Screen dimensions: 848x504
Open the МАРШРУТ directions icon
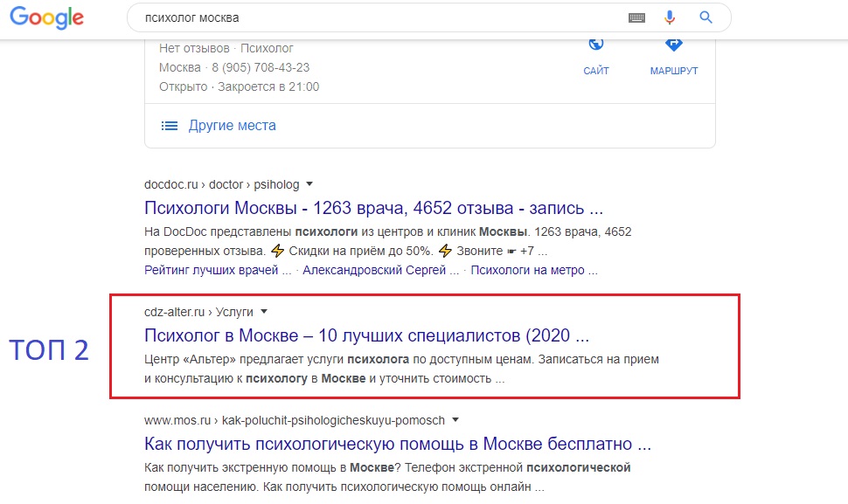tap(674, 45)
